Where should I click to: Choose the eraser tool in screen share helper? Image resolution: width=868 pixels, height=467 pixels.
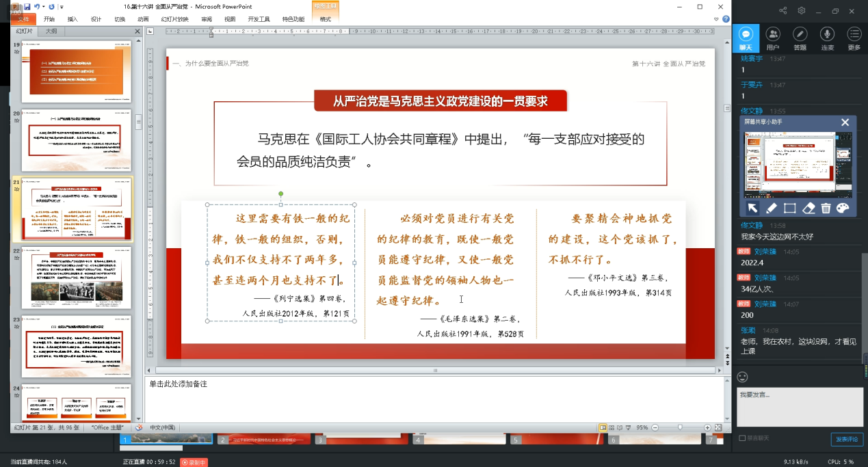point(808,209)
